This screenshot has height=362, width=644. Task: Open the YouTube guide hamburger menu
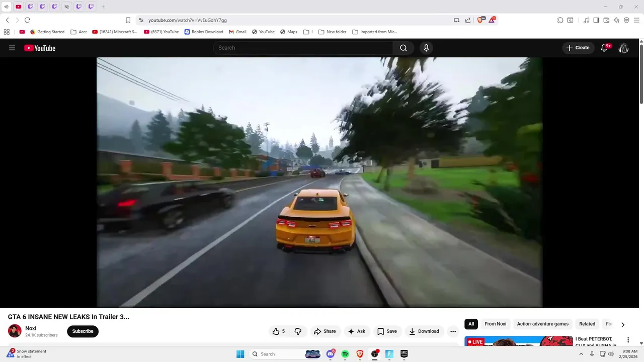(x=12, y=48)
